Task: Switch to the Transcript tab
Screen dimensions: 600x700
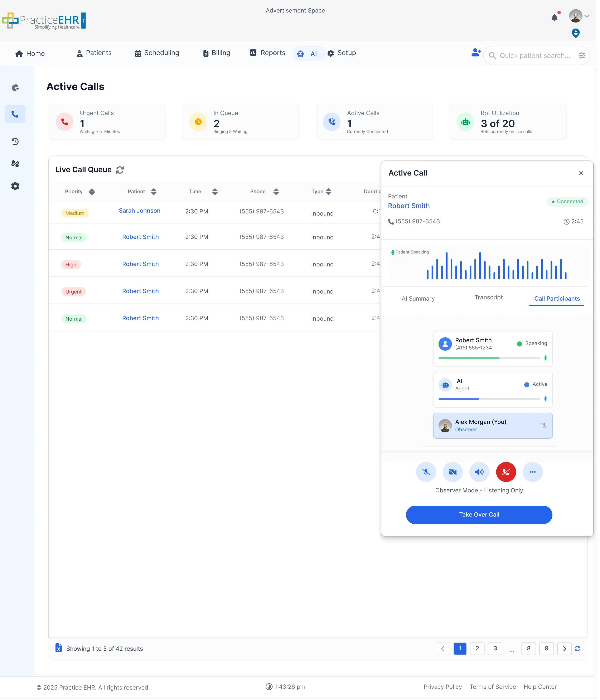Action: click(x=488, y=297)
